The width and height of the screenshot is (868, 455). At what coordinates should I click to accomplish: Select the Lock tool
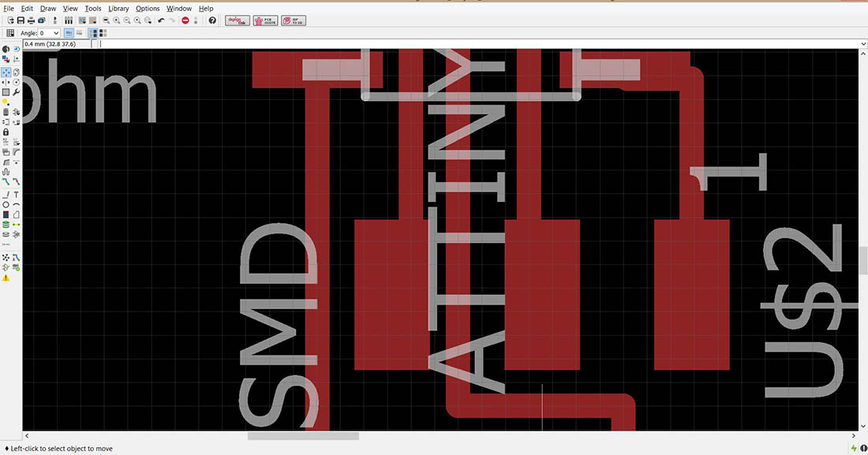[6, 132]
